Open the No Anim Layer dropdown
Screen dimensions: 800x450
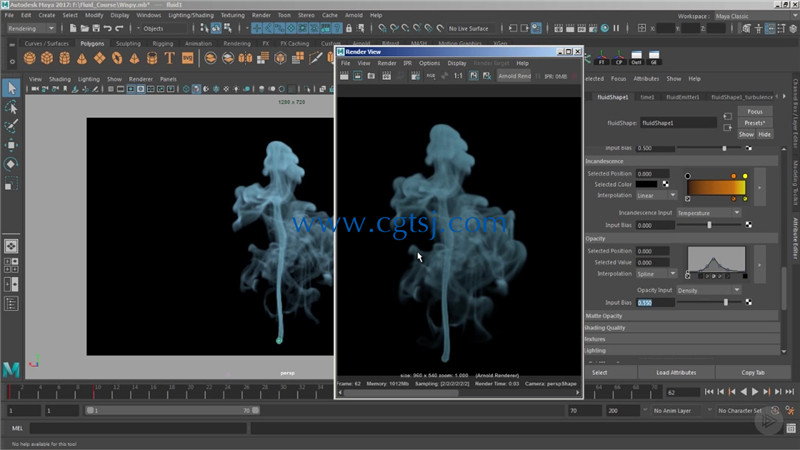678,411
